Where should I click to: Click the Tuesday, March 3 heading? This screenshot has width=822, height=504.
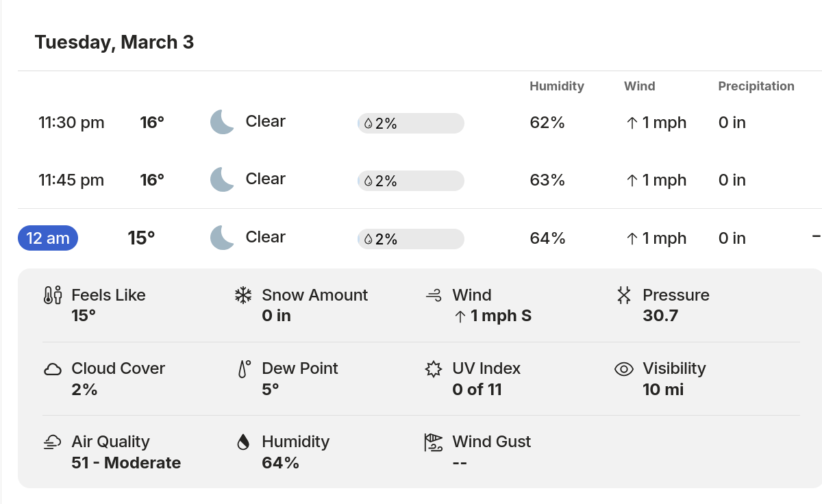click(x=114, y=42)
